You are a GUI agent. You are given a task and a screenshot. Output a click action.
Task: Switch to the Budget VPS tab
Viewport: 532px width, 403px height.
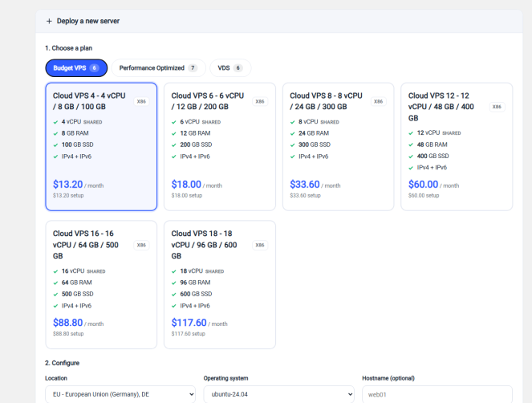[x=76, y=68]
